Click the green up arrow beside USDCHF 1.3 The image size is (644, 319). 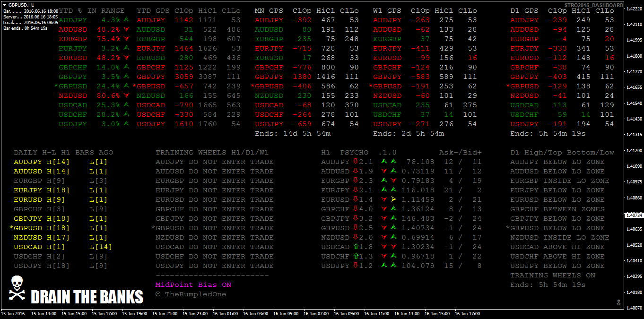[356, 256]
